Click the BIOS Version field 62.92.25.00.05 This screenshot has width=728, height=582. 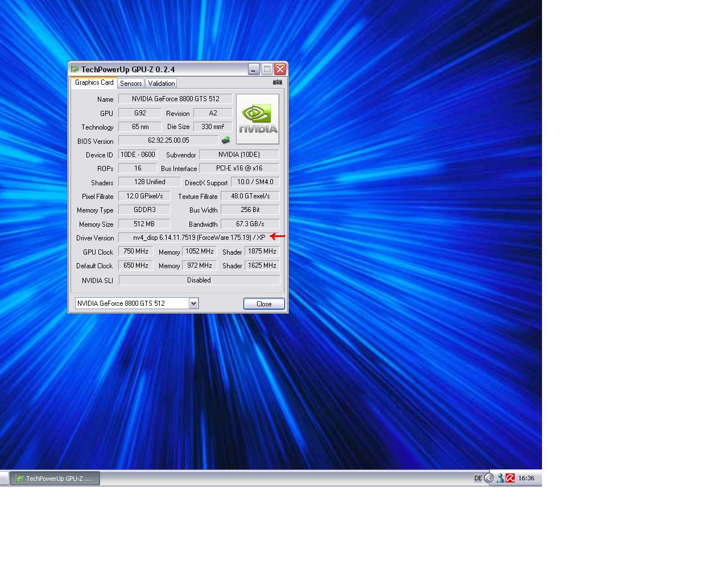[168, 140]
